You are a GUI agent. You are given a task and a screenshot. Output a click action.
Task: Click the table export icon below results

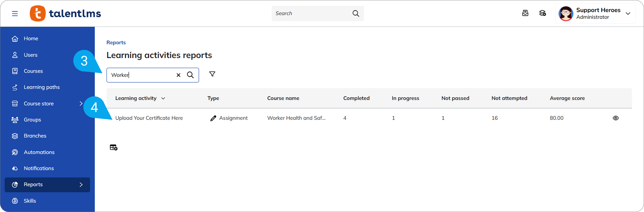[114, 147]
